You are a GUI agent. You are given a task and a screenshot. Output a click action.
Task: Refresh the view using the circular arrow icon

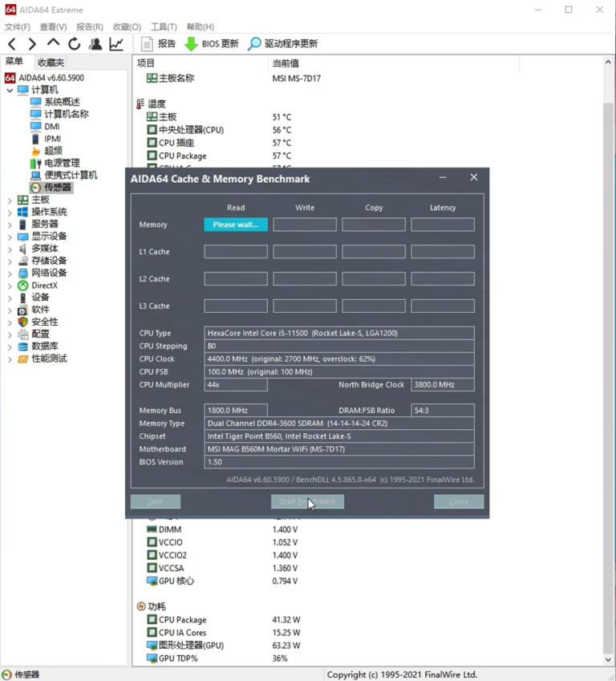coord(75,44)
